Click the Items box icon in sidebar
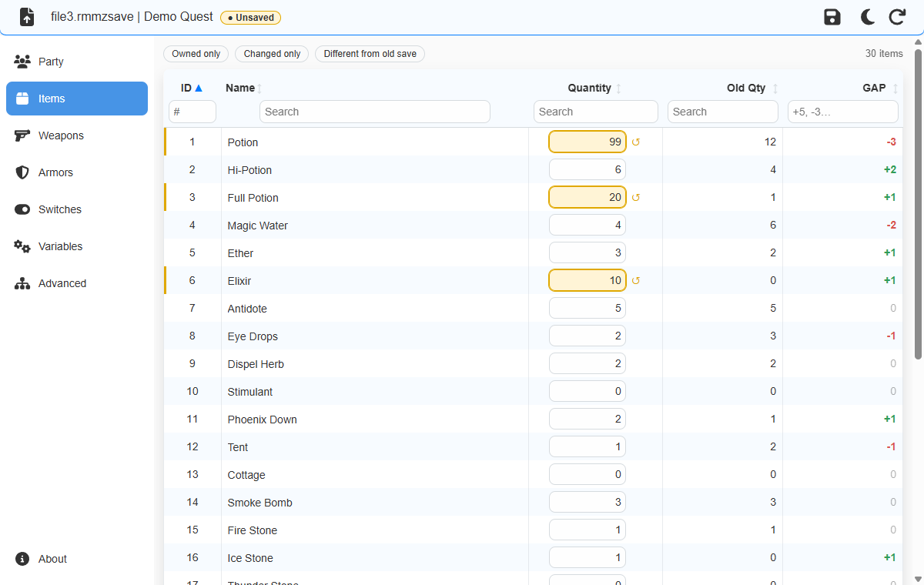924x585 pixels. pyautogui.click(x=22, y=99)
